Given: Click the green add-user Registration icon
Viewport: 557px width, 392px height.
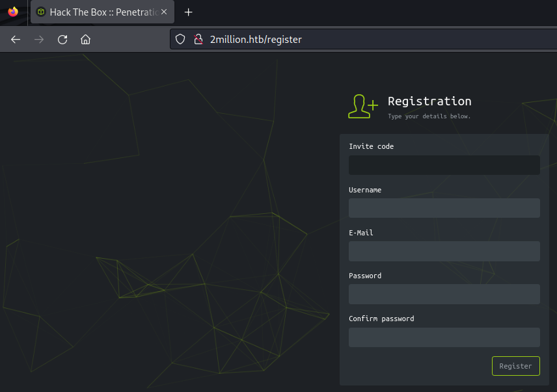Looking at the screenshot, I should click(362, 107).
